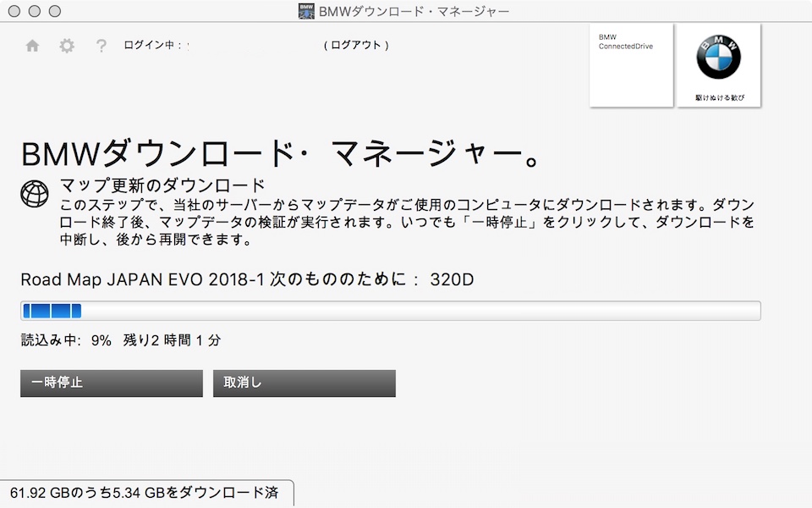Image resolution: width=812 pixels, height=508 pixels.
Task: Click the ログイン中 status label
Action: click(152, 45)
